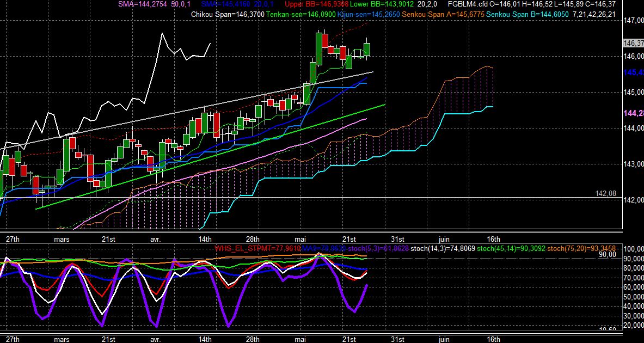Viewport: 644px width, 343px height.
Task: Click the WHS_EL_STPMT=77,9610 indicator label
Action: point(257,248)
